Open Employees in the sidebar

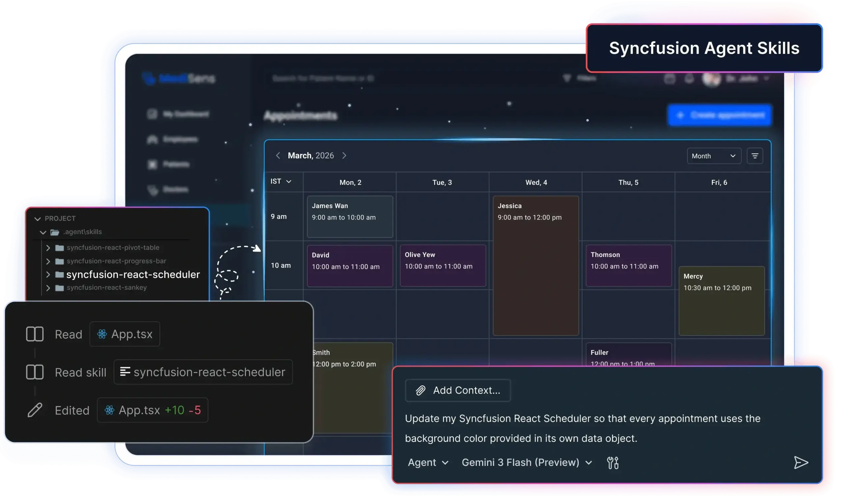173,139
